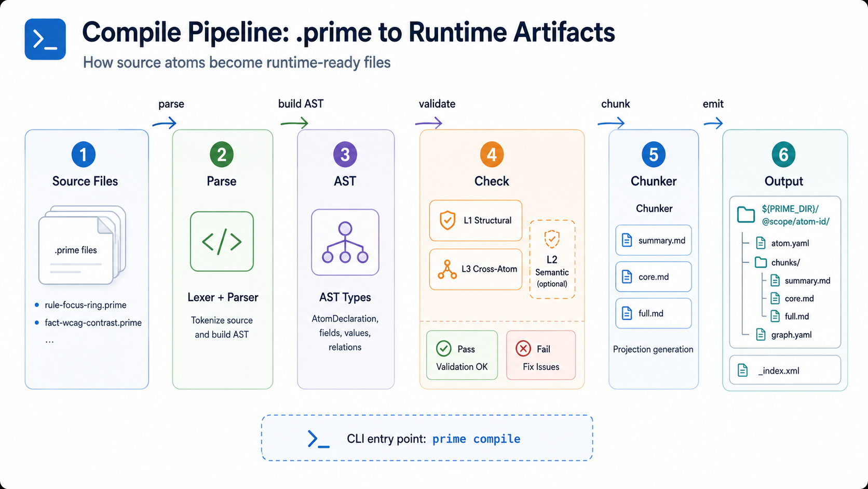This screenshot has height=489, width=868.
Task: Select the L2 Semantic optional card
Action: 552,259
